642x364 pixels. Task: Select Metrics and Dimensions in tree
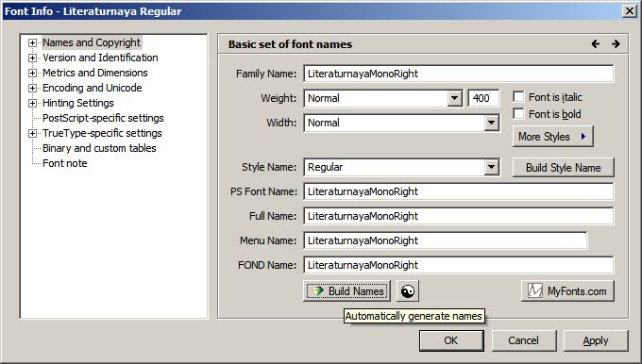point(95,73)
